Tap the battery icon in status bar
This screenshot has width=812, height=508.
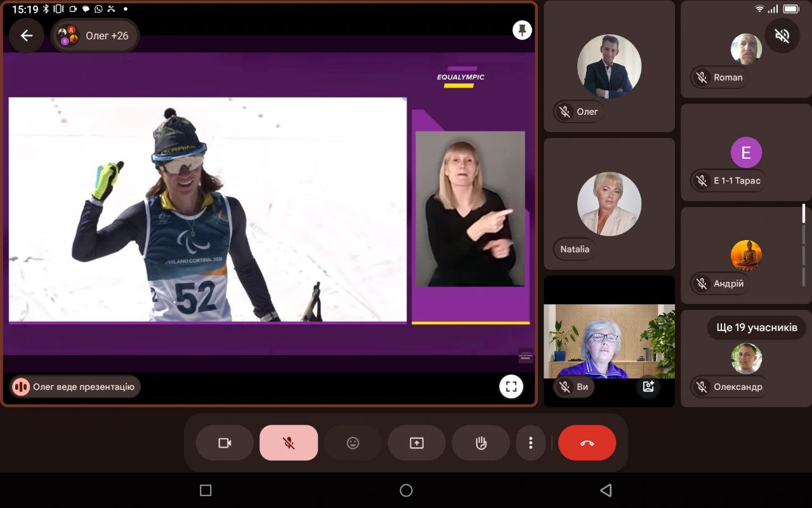coord(791,9)
